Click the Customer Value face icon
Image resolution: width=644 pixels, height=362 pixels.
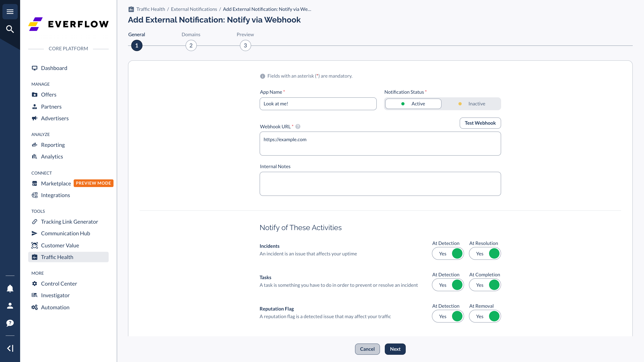(x=34, y=246)
